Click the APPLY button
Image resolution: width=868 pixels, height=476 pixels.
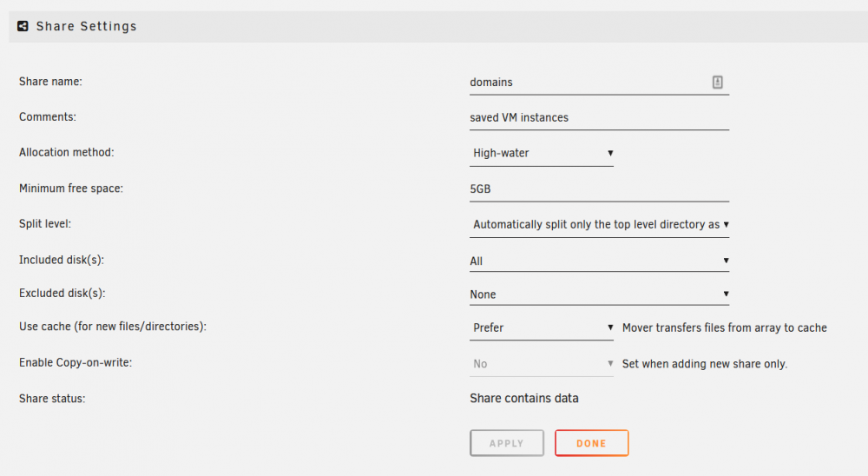(x=507, y=443)
